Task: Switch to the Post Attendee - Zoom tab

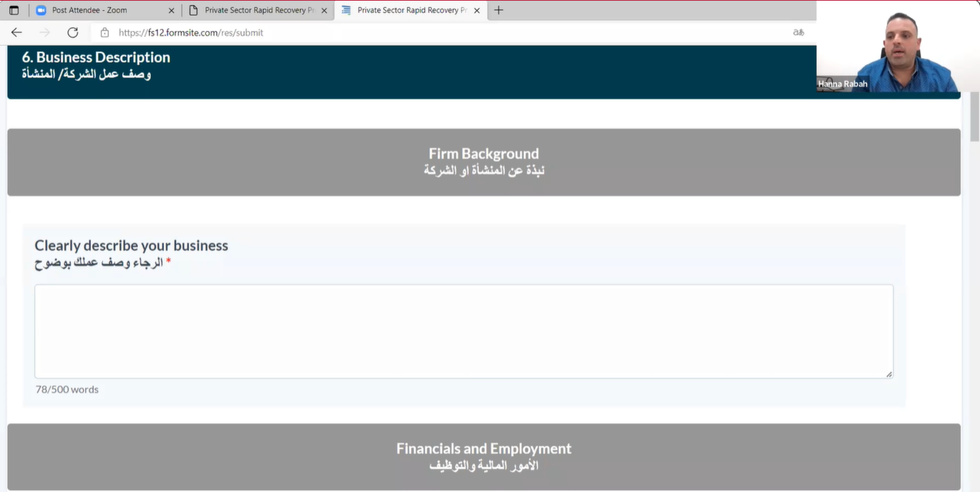Action: (105, 10)
